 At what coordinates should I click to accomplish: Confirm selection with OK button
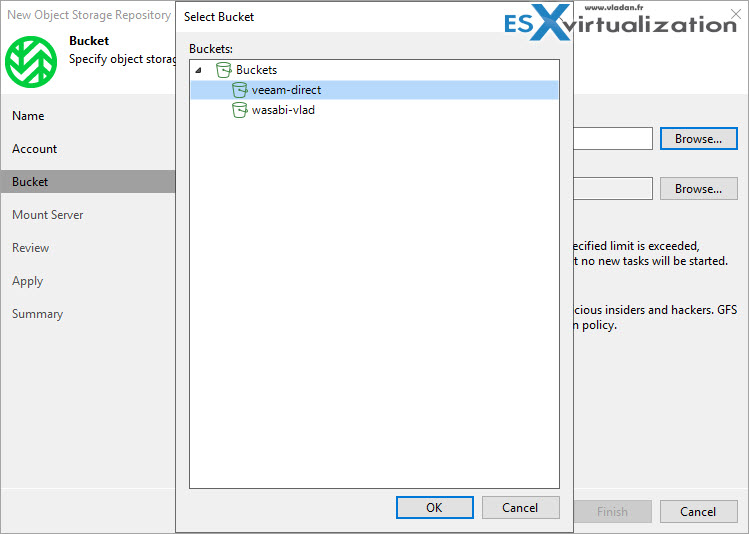[x=435, y=507]
